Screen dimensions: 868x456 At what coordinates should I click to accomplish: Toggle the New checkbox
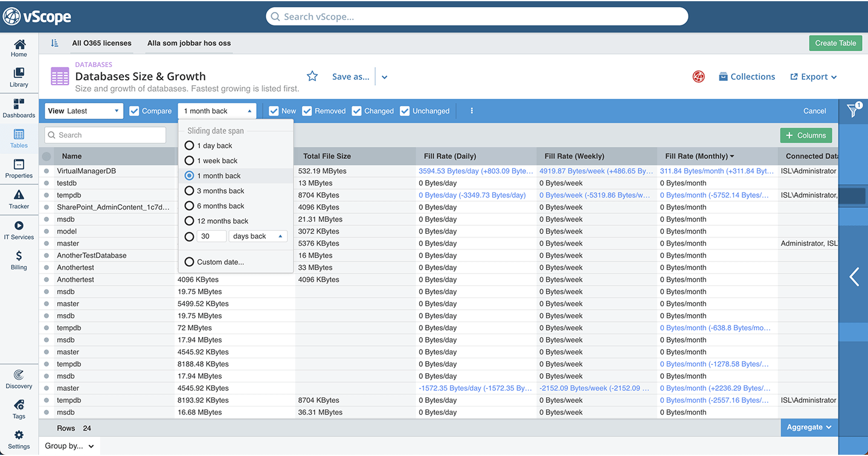(274, 111)
